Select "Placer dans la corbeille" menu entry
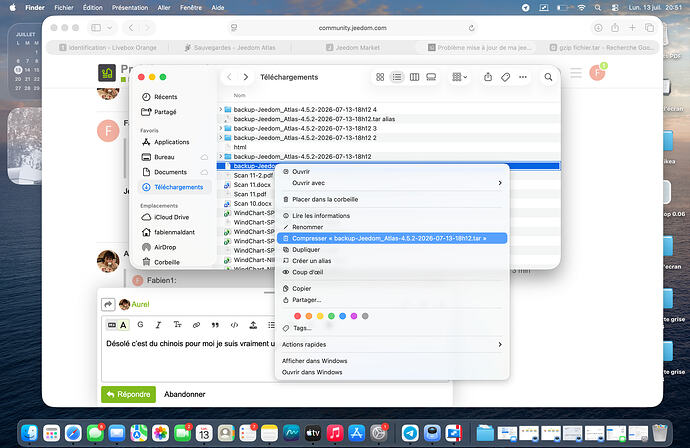The image size is (690, 448). click(392, 199)
